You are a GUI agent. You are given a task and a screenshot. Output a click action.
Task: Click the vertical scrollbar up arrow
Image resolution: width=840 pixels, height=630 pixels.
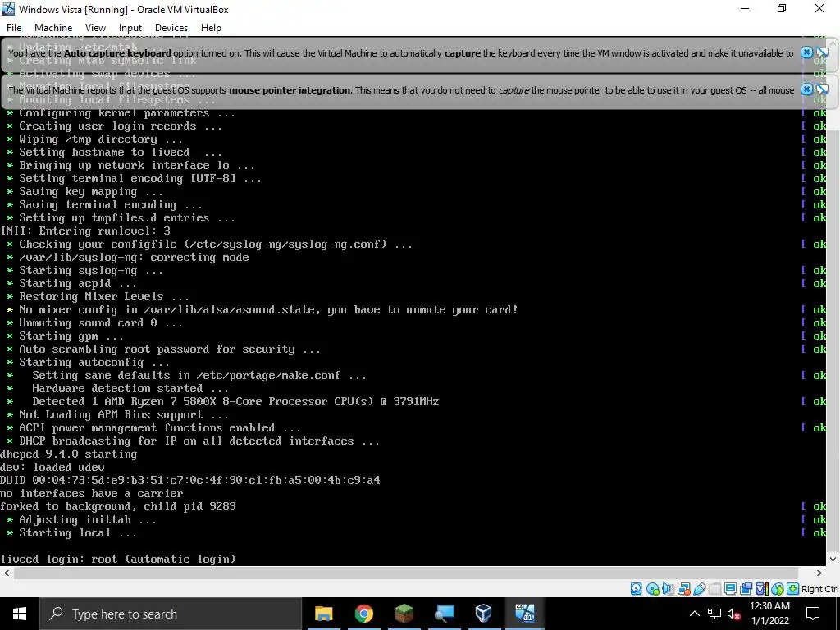click(x=833, y=43)
